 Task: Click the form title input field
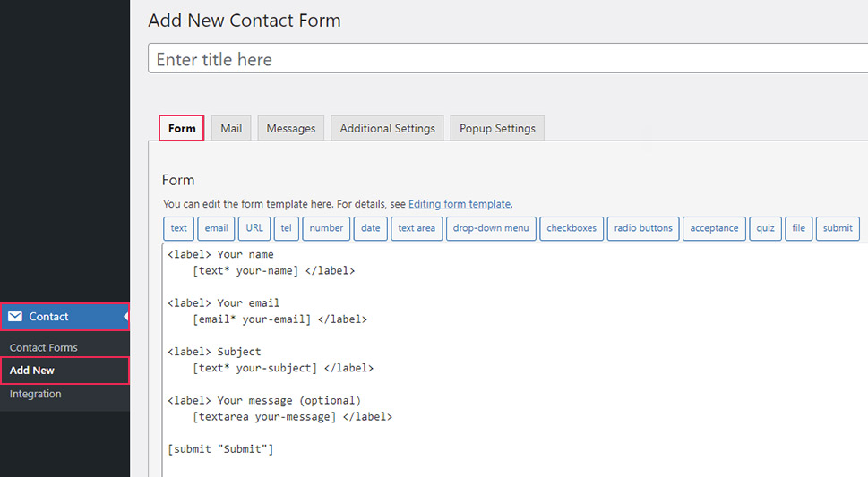click(507, 60)
